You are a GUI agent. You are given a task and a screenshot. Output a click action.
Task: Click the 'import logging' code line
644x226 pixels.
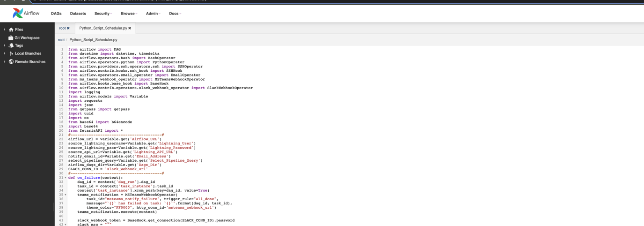click(84, 92)
